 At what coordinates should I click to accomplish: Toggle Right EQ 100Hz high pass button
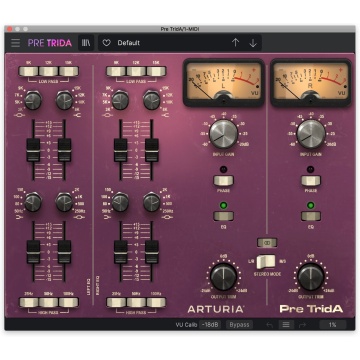click(156, 302)
